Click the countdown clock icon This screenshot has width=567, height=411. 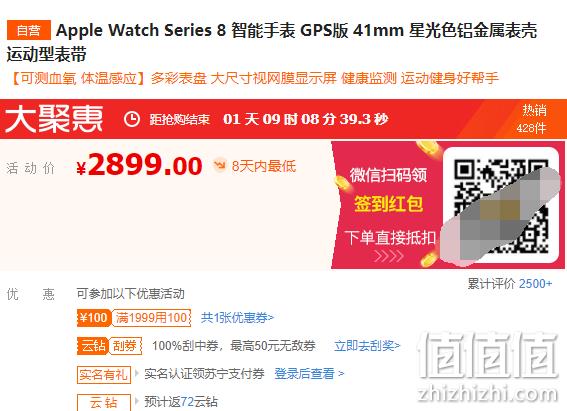click(132, 119)
